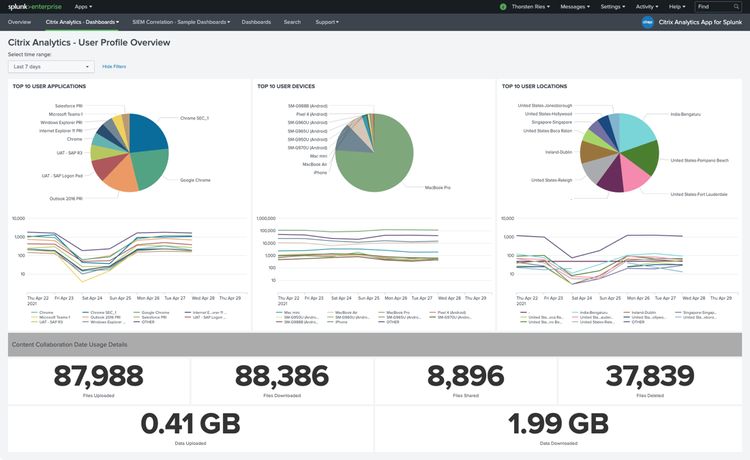Click the magnifier icon in Find box
750x460 pixels.
pyautogui.click(x=736, y=7)
